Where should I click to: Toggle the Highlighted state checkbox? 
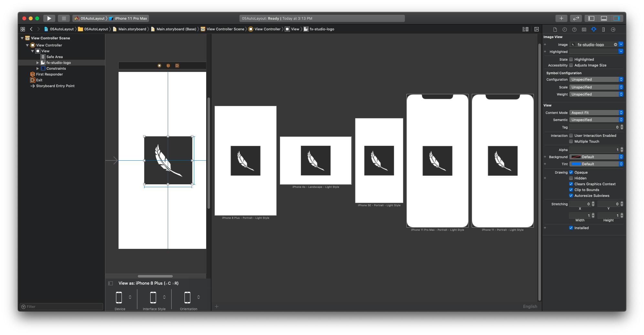point(571,59)
